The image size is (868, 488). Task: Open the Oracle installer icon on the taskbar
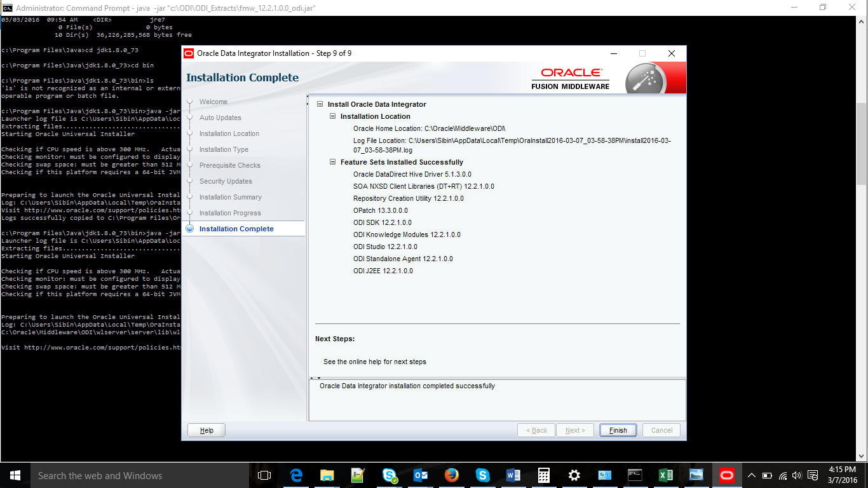726,475
